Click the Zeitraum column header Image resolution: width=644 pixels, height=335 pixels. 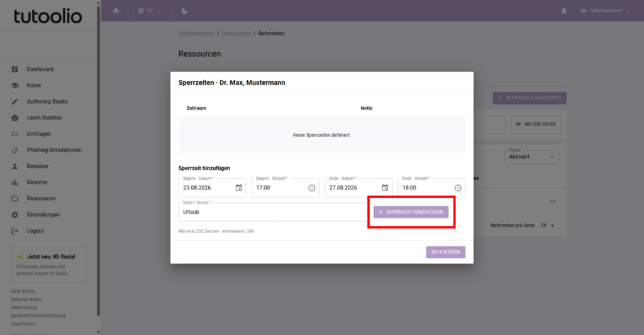click(x=196, y=108)
